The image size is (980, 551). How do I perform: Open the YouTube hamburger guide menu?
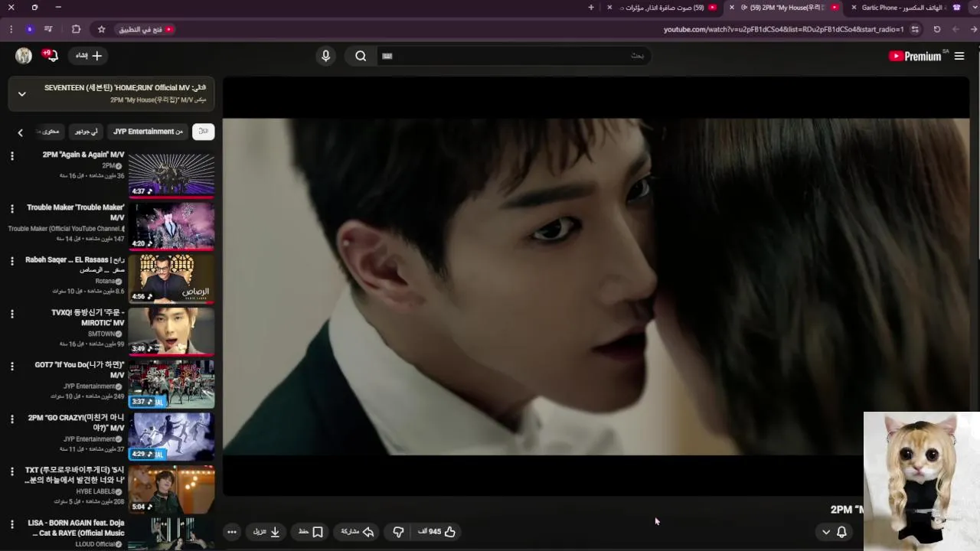959,56
